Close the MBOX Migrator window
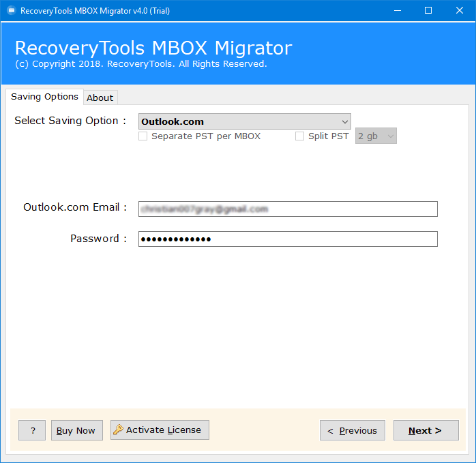The width and height of the screenshot is (476, 463). pyautogui.click(x=460, y=11)
